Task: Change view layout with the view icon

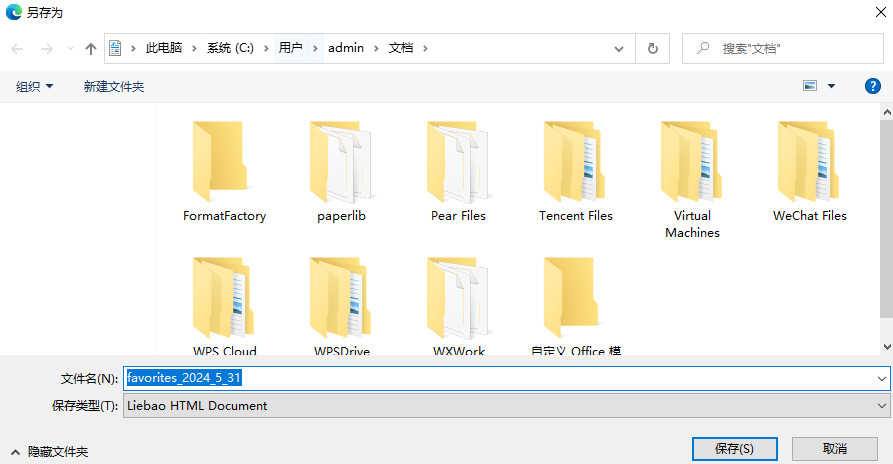Action: click(x=810, y=86)
